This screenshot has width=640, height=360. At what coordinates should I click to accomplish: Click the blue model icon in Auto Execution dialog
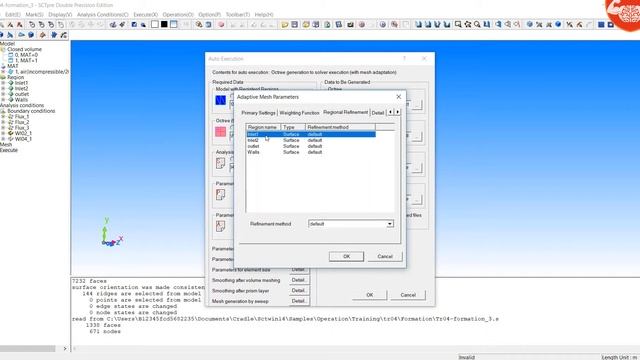click(x=220, y=100)
